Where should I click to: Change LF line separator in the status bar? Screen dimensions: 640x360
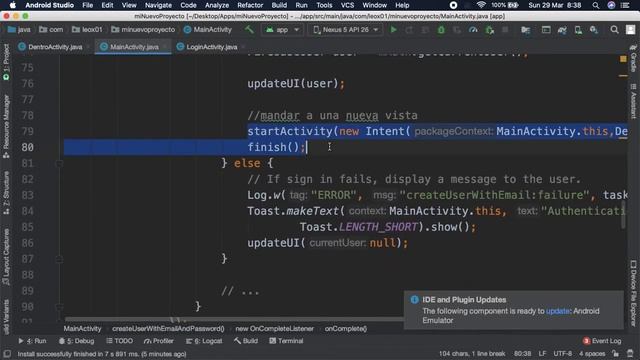(x=542, y=353)
